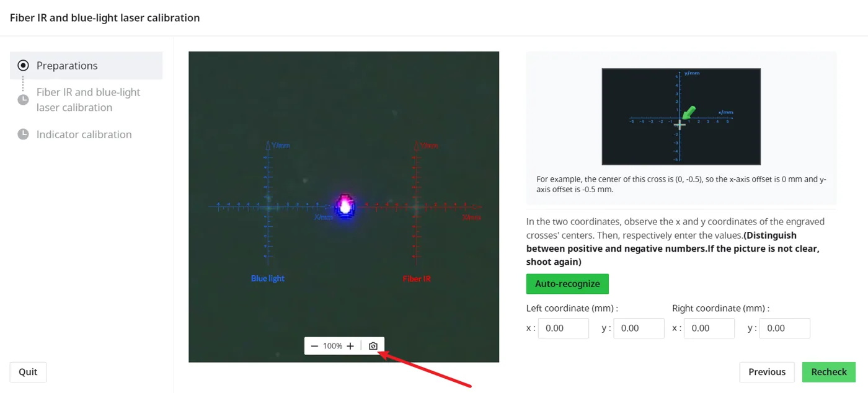
Task: Focus the Left coordinate x field
Action: [x=563, y=328]
